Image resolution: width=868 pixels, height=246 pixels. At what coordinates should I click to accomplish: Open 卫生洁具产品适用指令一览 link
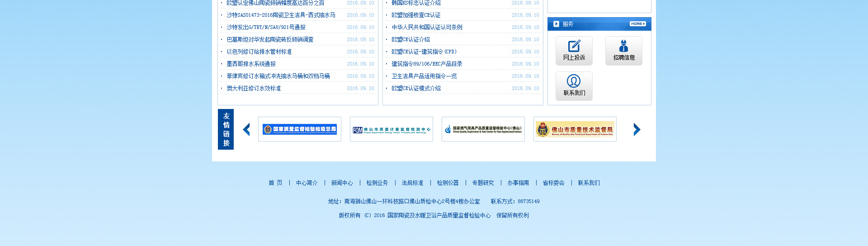tap(424, 76)
